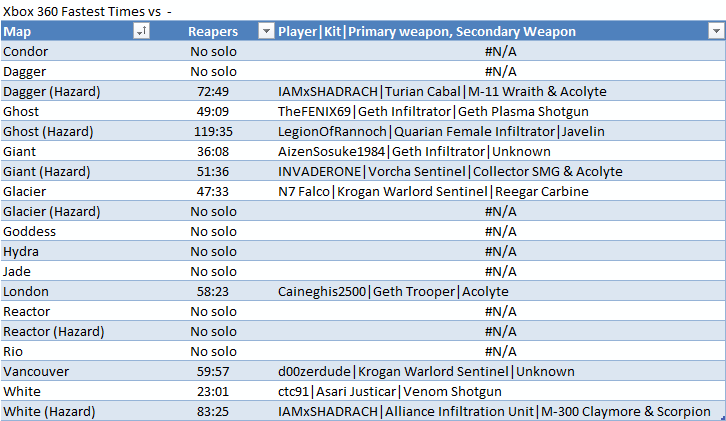This screenshot has width=726, height=421.
Task: Click the 47:33 time cell
Action: click(213, 191)
